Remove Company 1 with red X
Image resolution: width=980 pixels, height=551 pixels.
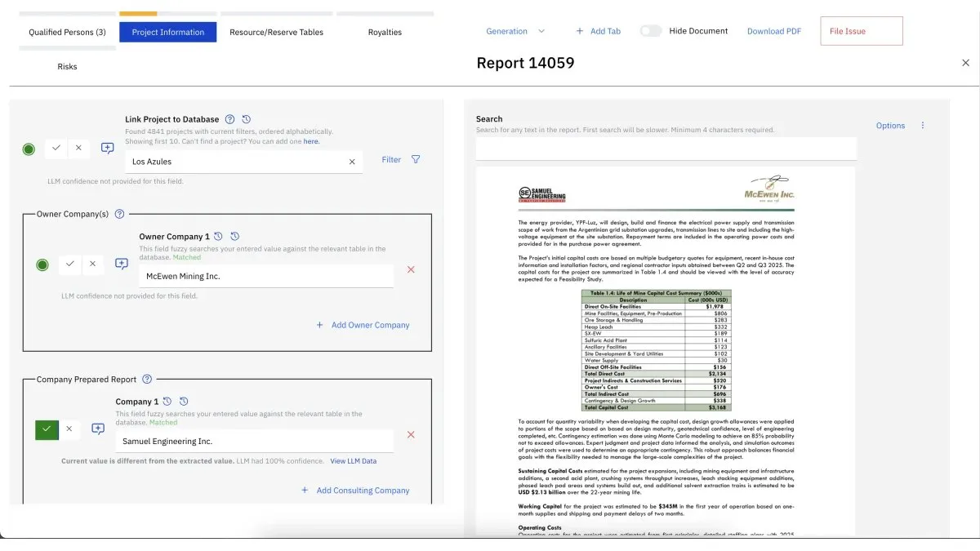pos(411,434)
